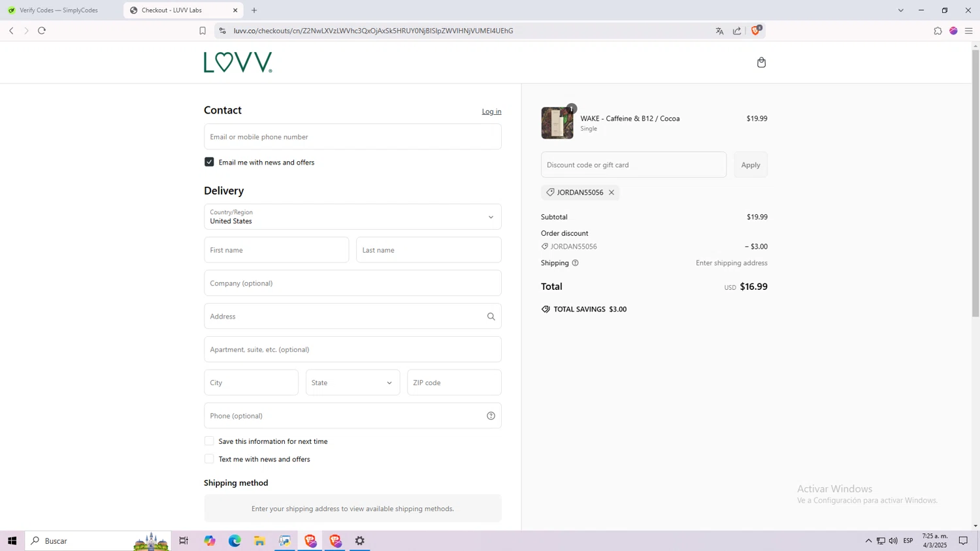Open File Explorer from taskbar
This screenshot has width=980, height=551.
(x=259, y=541)
